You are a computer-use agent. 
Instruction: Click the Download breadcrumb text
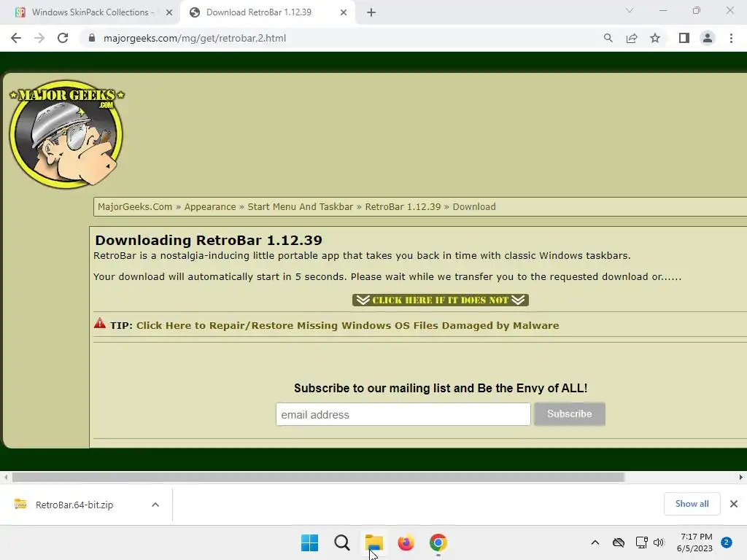coord(474,206)
